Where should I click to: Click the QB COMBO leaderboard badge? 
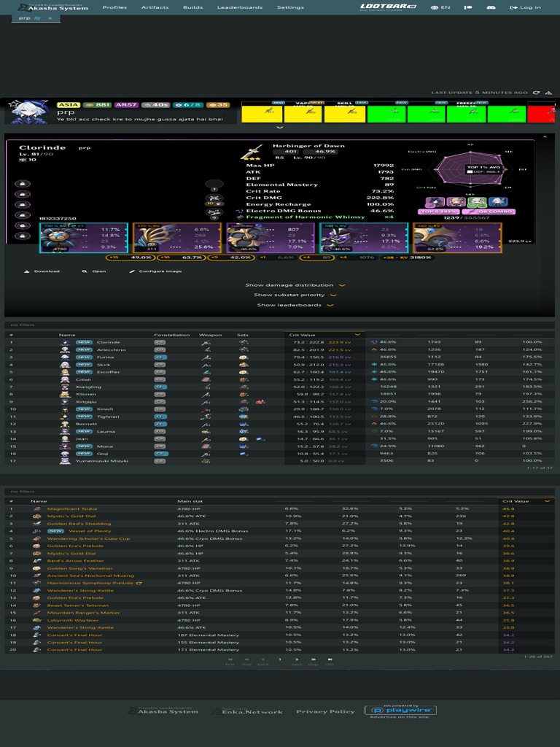click(x=489, y=212)
